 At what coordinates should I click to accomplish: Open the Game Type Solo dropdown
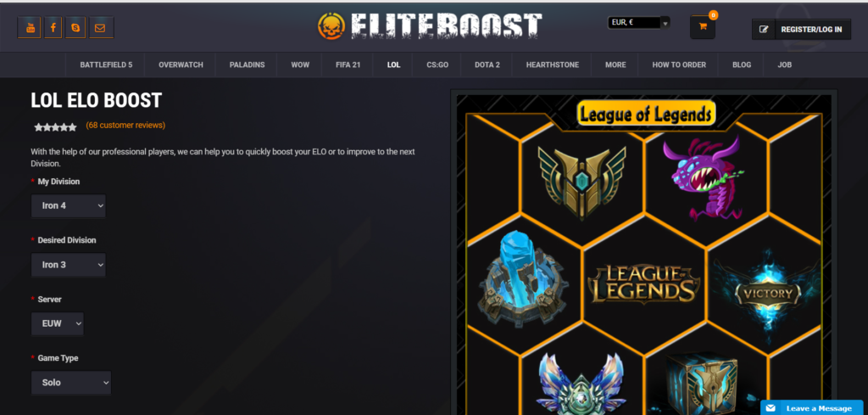pos(71,382)
